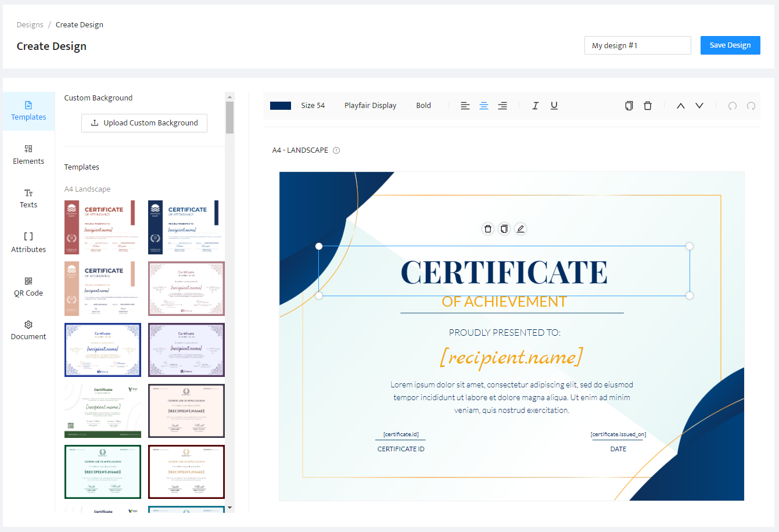The image size is (779, 532).
Task: Click the text color swatch in toolbar
Action: pos(281,106)
